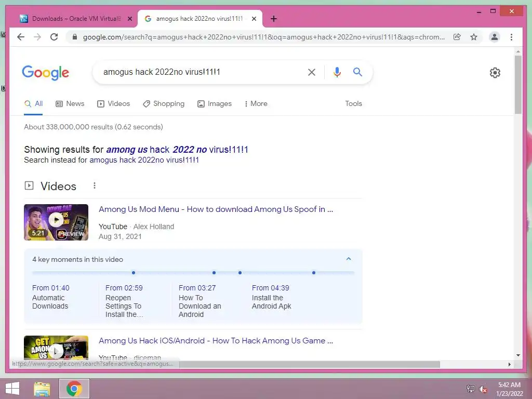Reload the current page
532x399 pixels.
54,37
